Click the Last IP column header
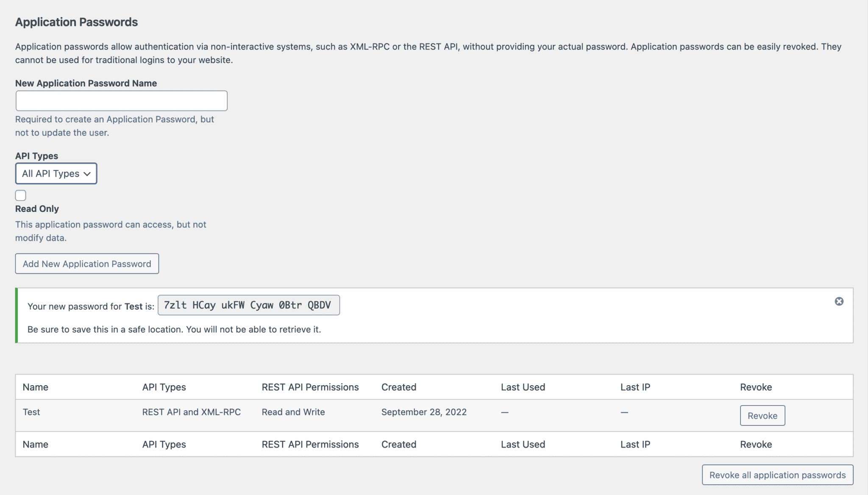 pyautogui.click(x=635, y=387)
